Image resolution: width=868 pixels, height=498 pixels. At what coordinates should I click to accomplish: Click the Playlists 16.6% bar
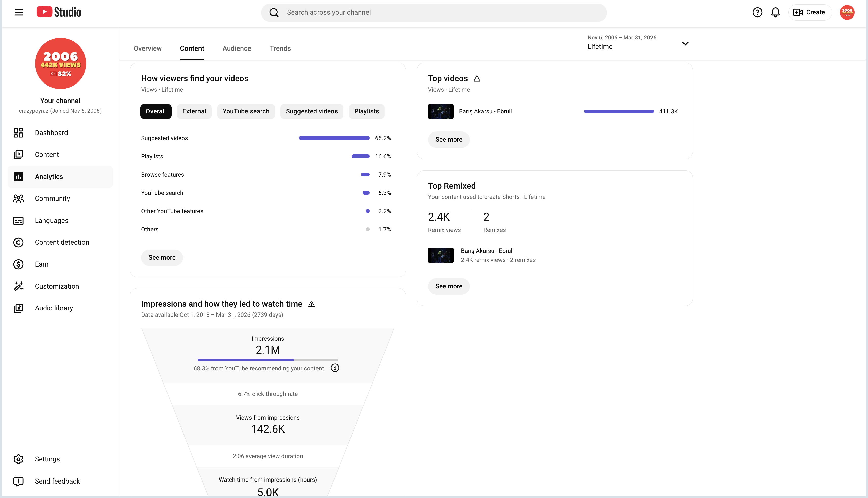tap(360, 156)
